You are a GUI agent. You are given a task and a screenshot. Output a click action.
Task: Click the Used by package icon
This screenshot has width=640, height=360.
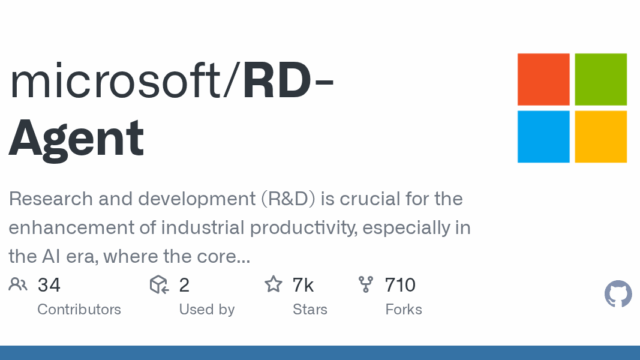159,284
